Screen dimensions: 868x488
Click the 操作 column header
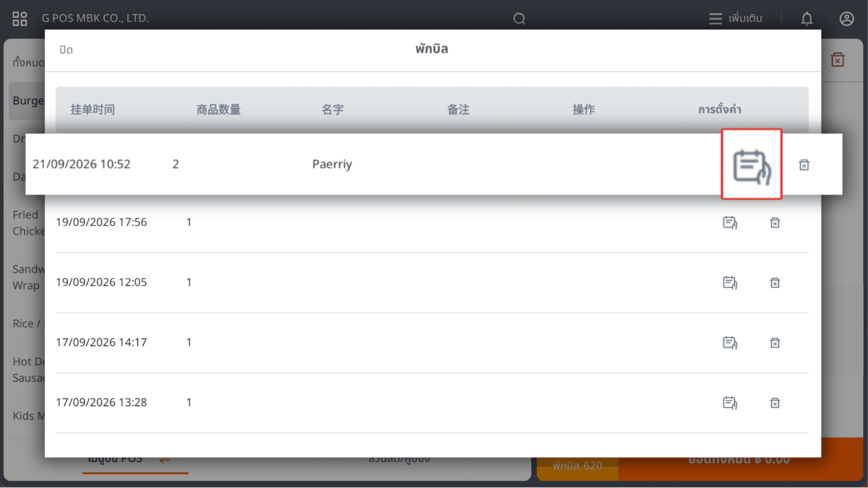(x=584, y=109)
